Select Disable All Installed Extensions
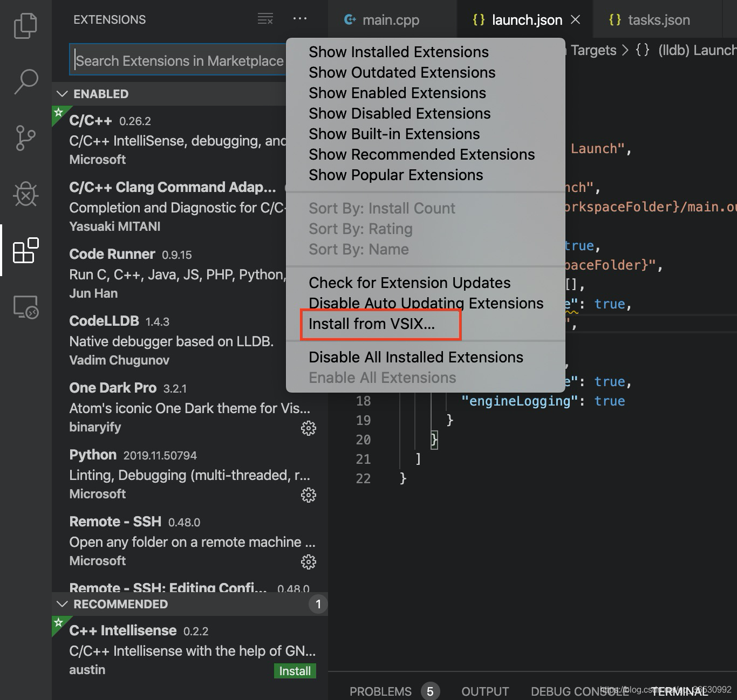Viewport: 737px width, 700px height. pos(415,357)
